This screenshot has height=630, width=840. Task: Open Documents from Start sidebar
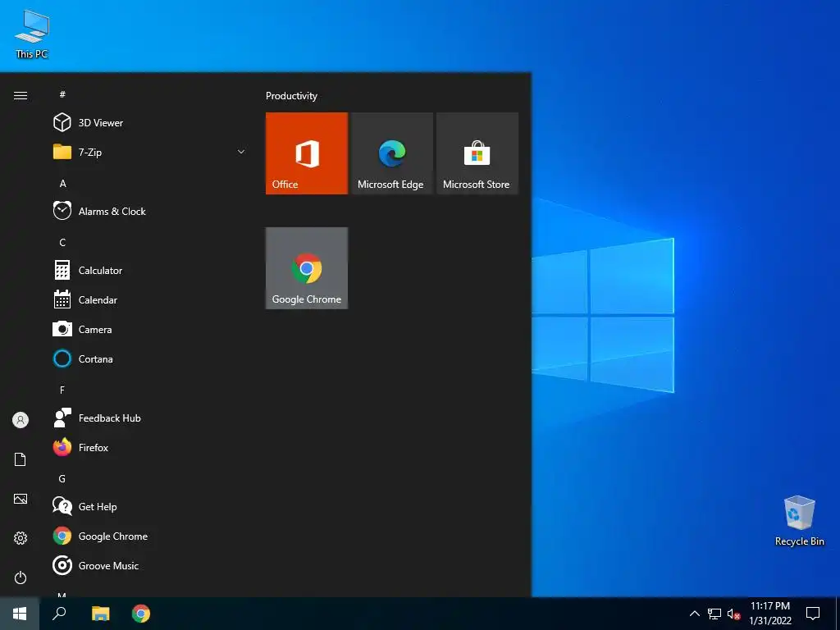pos(21,459)
